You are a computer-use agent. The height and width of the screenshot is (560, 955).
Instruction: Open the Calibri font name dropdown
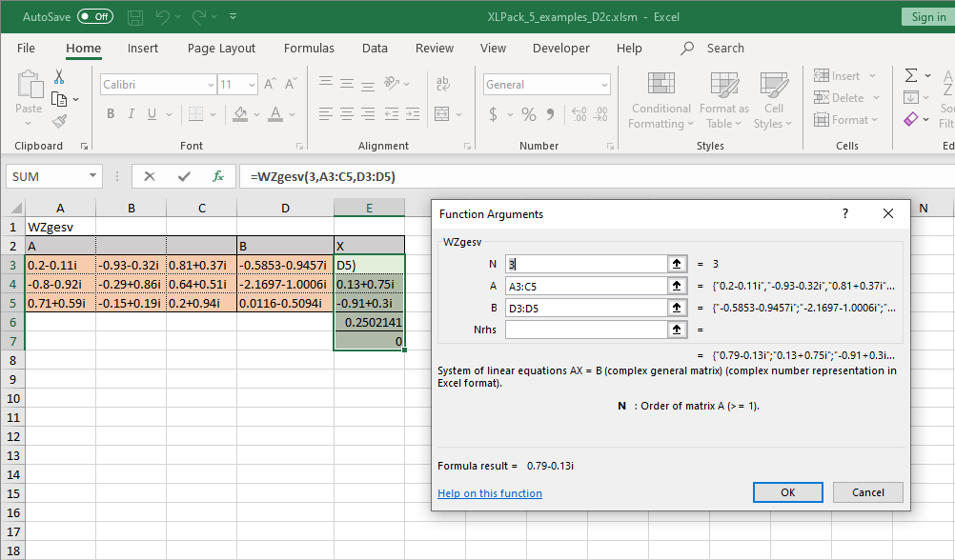click(211, 85)
